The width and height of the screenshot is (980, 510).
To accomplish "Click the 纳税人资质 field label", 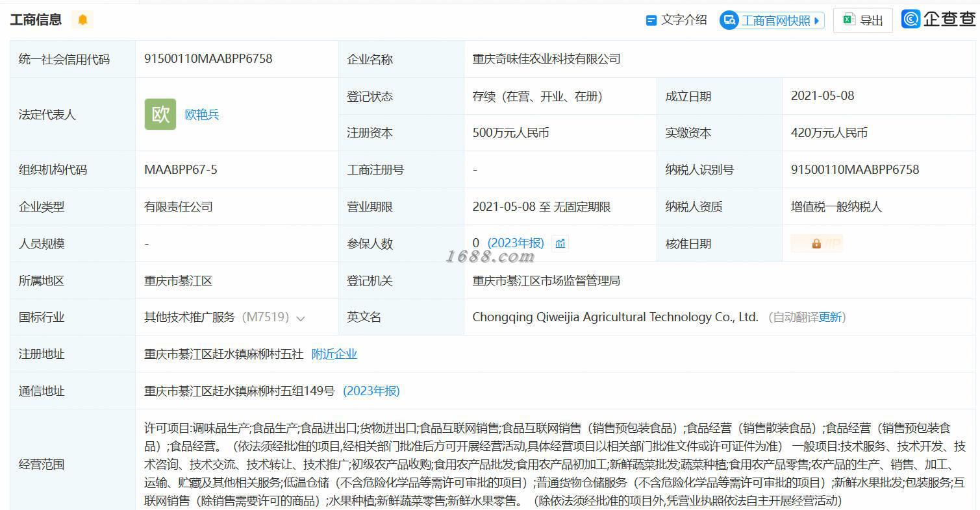I will (x=694, y=207).
